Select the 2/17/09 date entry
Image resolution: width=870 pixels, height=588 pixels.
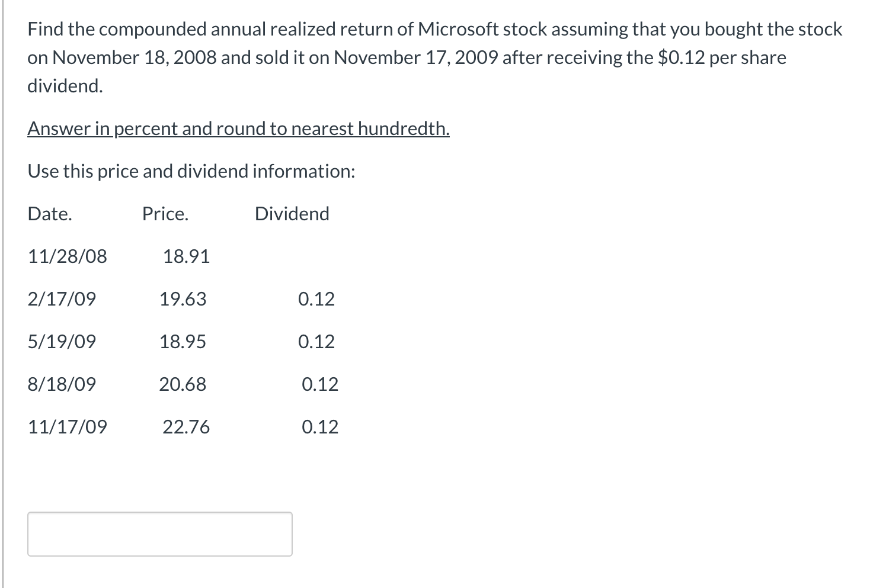(x=62, y=298)
